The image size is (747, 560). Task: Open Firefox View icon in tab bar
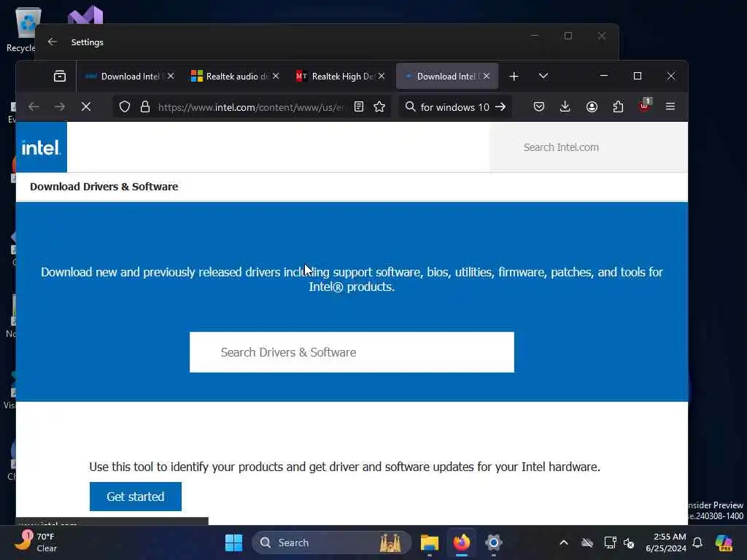click(60, 76)
